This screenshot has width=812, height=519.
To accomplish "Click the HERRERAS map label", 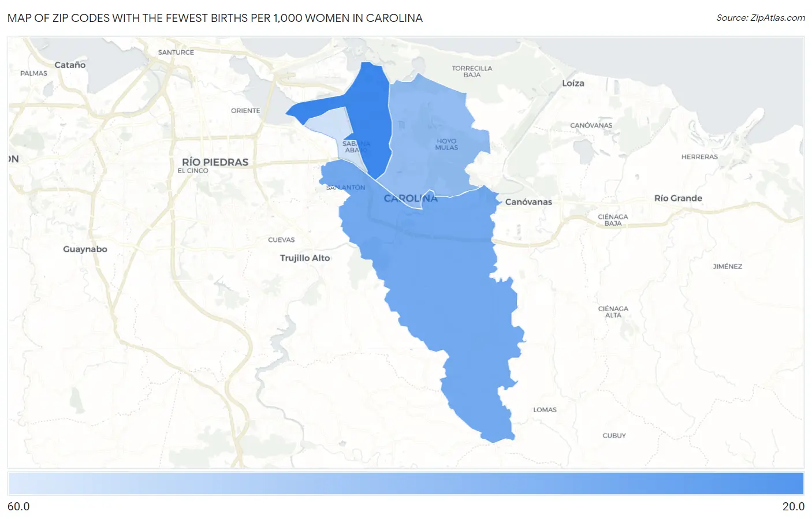I will 699,157.
